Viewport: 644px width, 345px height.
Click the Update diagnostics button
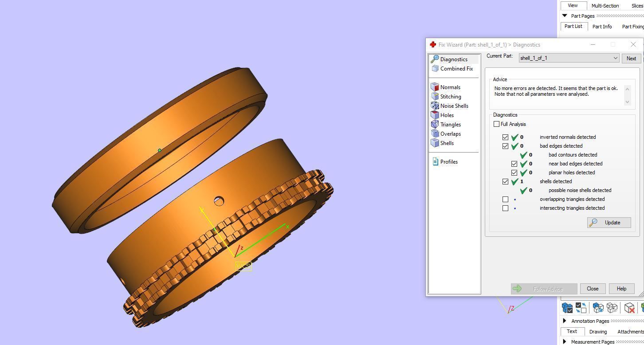tap(609, 223)
